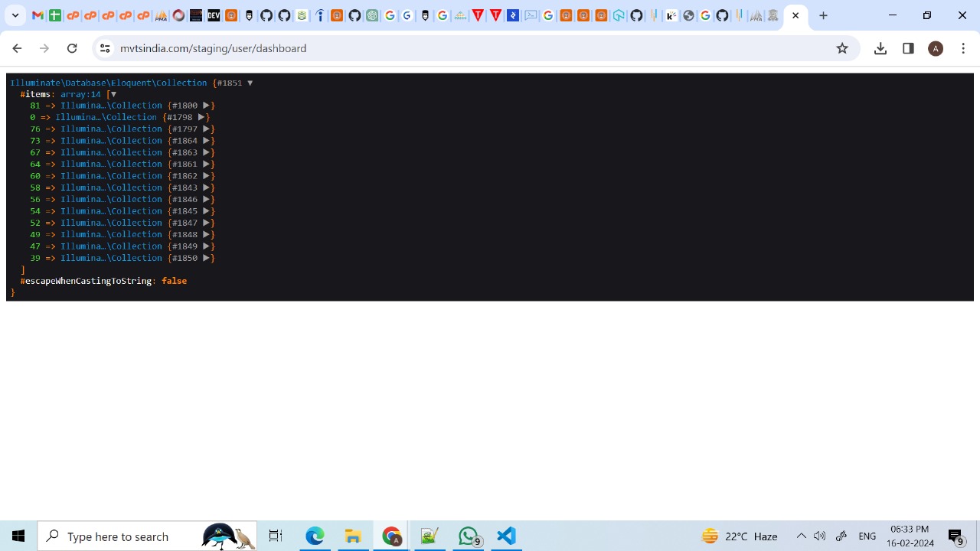Collapse the #items array:14 list
This screenshot has width=980, height=551.
click(x=113, y=94)
